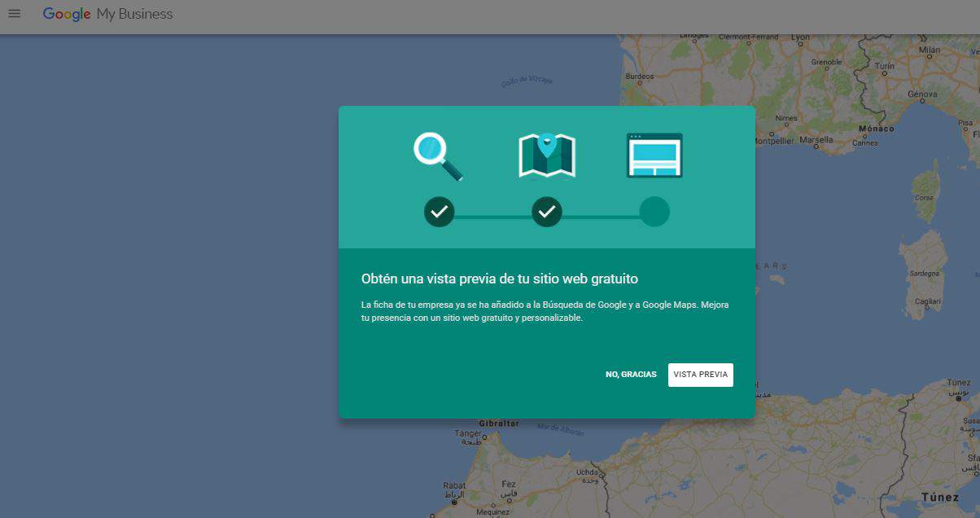980x518 pixels.
Task: Select the second completed step checkmark
Action: [547, 212]
